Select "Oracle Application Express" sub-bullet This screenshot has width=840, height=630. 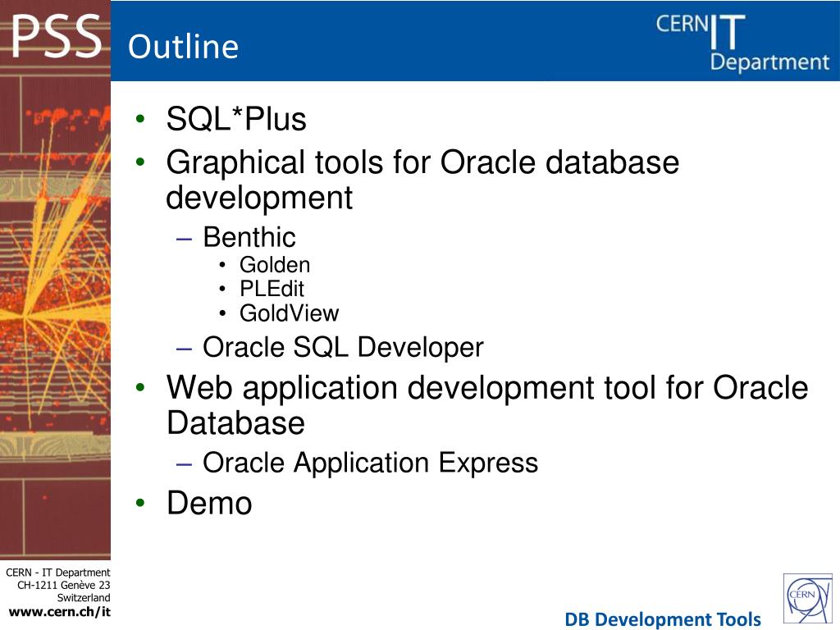(x=370, y=463)
